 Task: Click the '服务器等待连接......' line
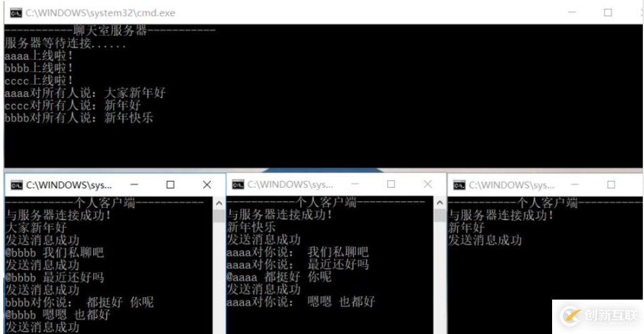click(65, 43)
